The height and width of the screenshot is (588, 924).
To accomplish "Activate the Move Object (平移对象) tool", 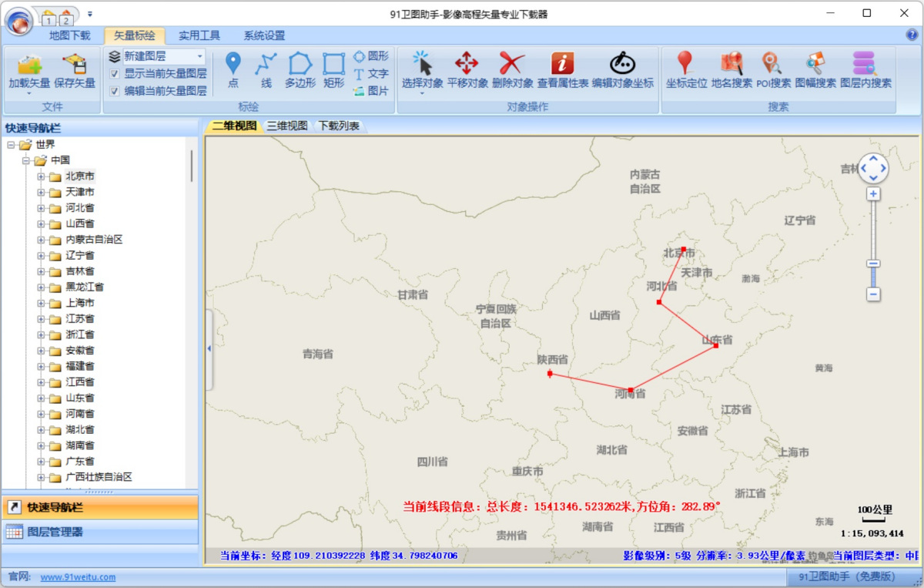I will click(x=467, y=70).
